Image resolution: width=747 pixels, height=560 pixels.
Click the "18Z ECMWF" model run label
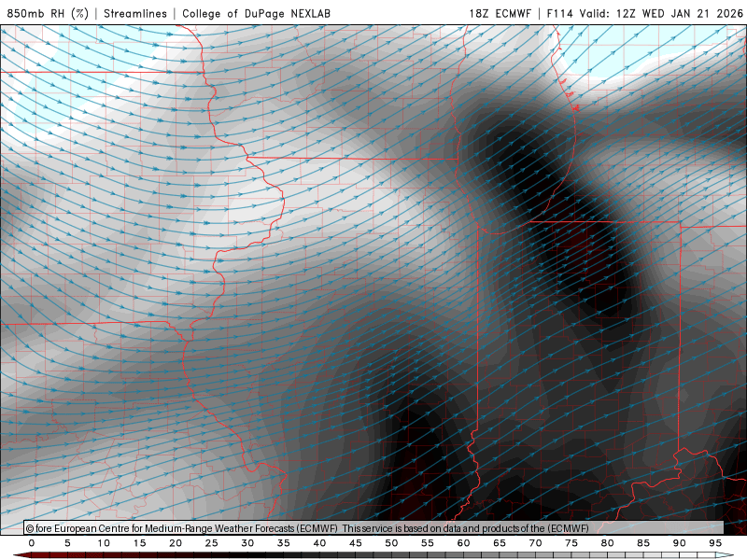click(500, 13)
